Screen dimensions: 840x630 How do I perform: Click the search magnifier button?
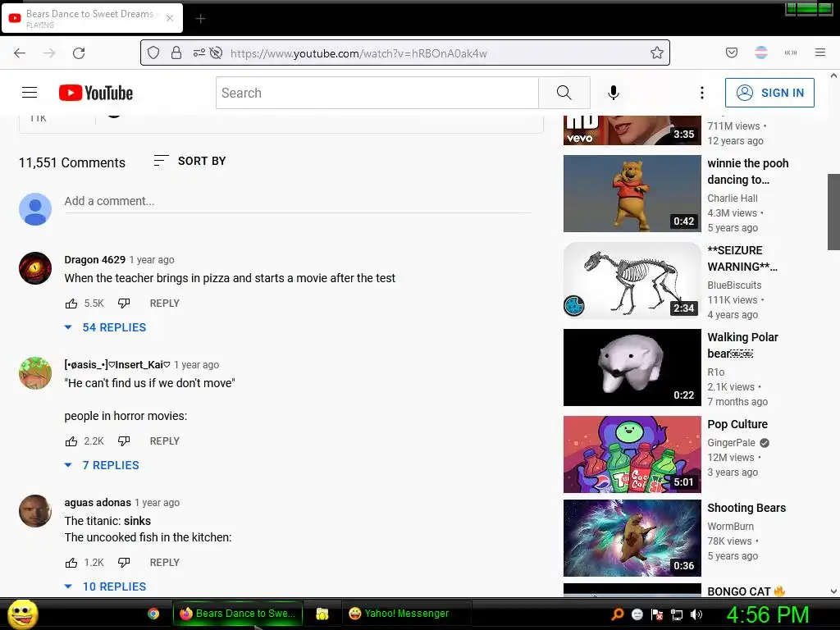564,93
